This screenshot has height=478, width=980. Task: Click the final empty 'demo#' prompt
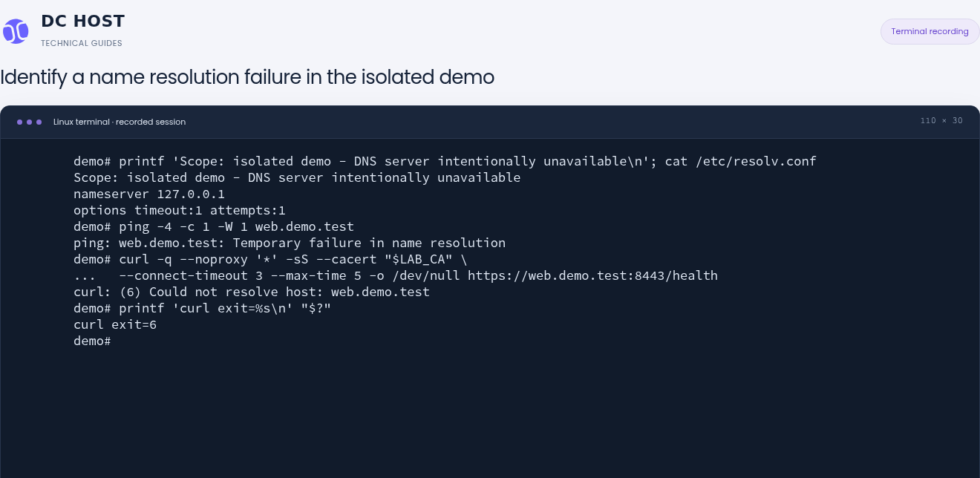(x=92, y=341)
